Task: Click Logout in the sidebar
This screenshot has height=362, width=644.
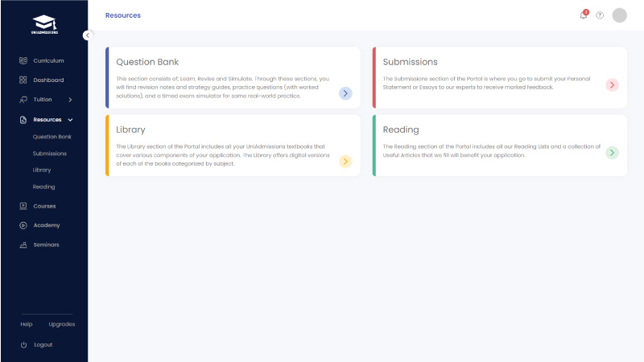Action: tap(43, 344)
